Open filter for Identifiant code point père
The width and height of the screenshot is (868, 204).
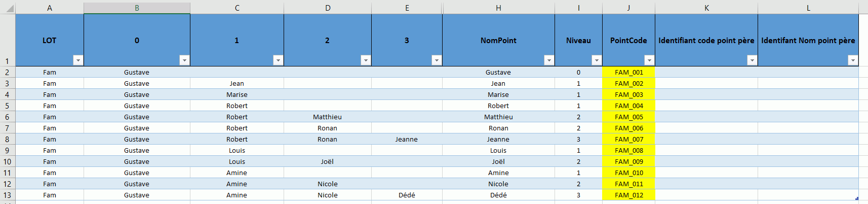[752, 60]
